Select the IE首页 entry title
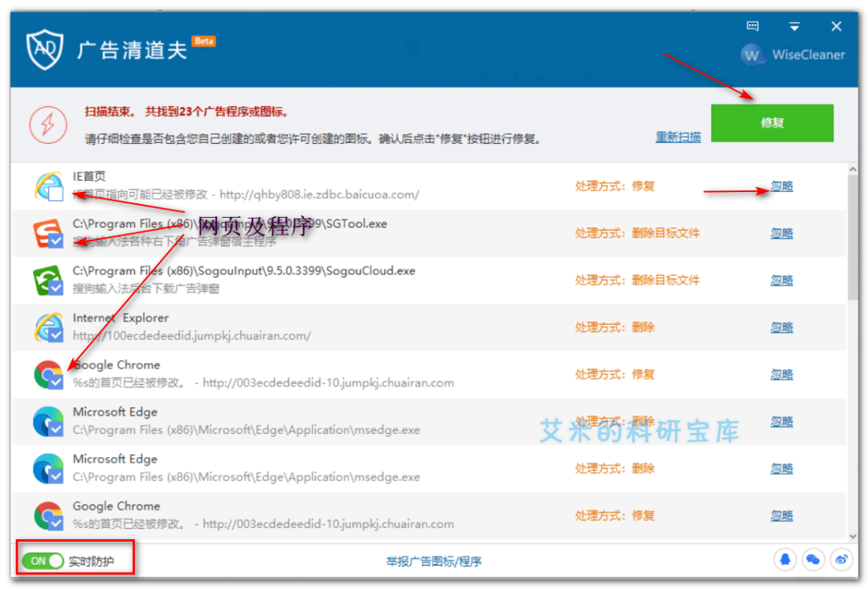 [89, 177]
